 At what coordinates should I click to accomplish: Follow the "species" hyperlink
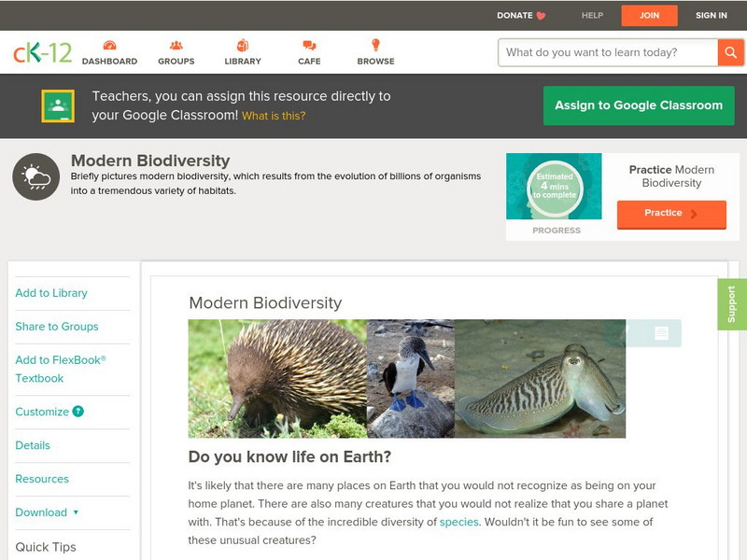[x=458, y=522]
